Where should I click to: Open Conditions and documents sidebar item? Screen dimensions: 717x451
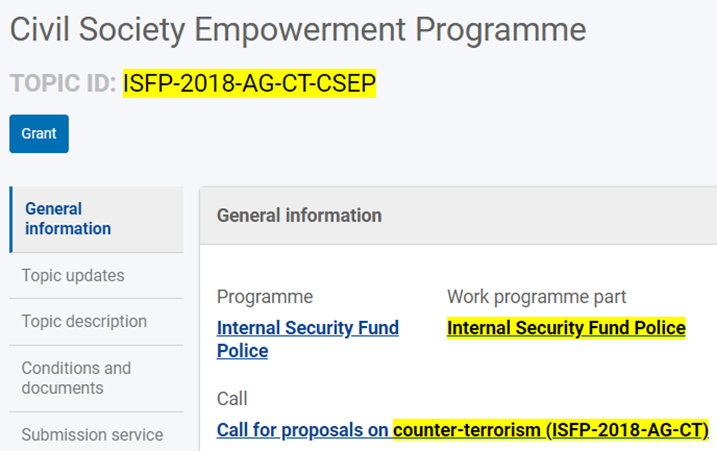coord(76,378)
